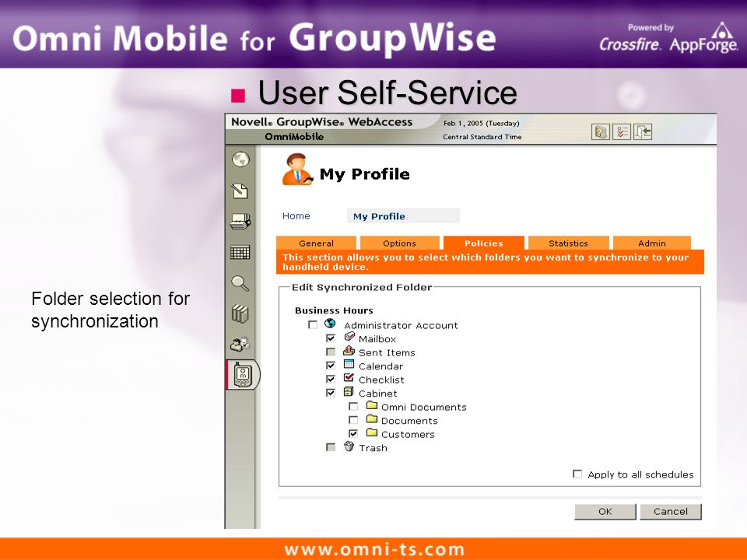Click the Documents yellow folder icon
Screen dimensions: 747x560
pyautogui.click(x=372, y=419)
